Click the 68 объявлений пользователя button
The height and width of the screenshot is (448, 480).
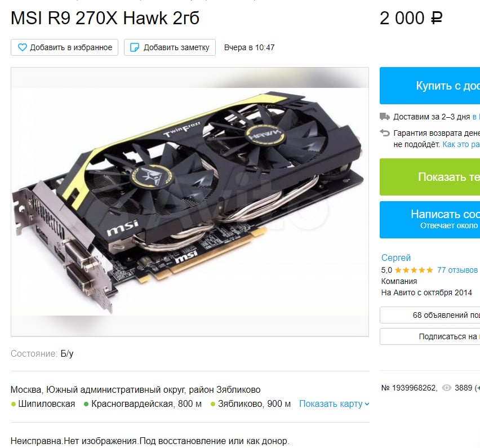tap(430, 315)
